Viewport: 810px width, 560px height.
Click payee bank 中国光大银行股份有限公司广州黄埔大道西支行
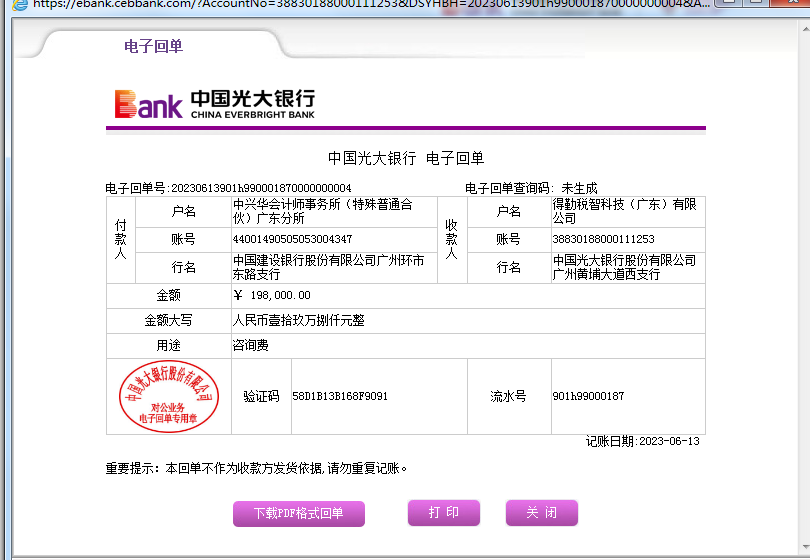point(625,267)
